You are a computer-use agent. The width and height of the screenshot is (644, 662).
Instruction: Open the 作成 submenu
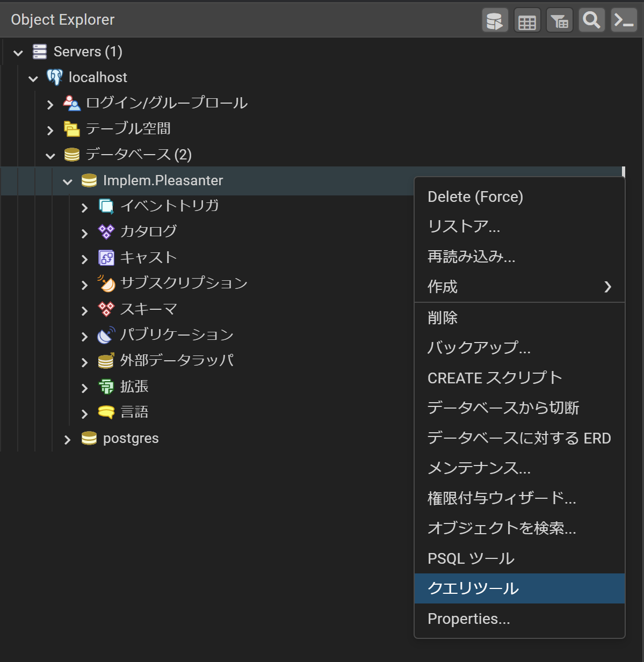(519, 287)
